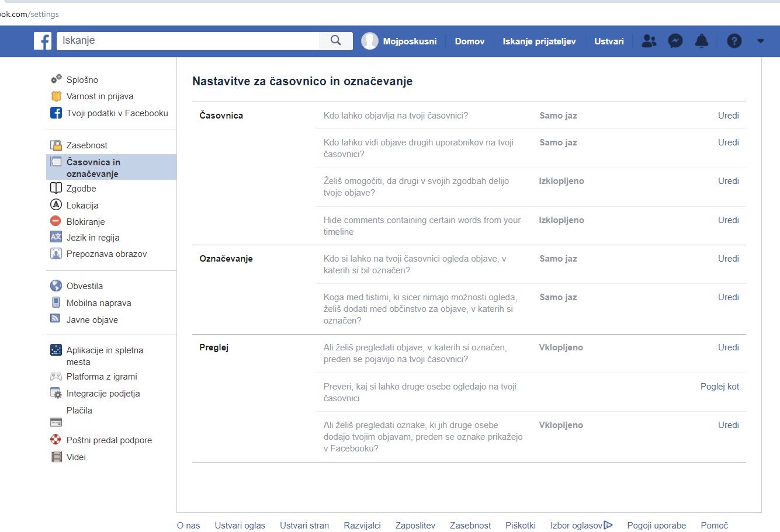Expand the account dropdown arrow
This screenshot has height=532, width=780.
coord(760,41)
